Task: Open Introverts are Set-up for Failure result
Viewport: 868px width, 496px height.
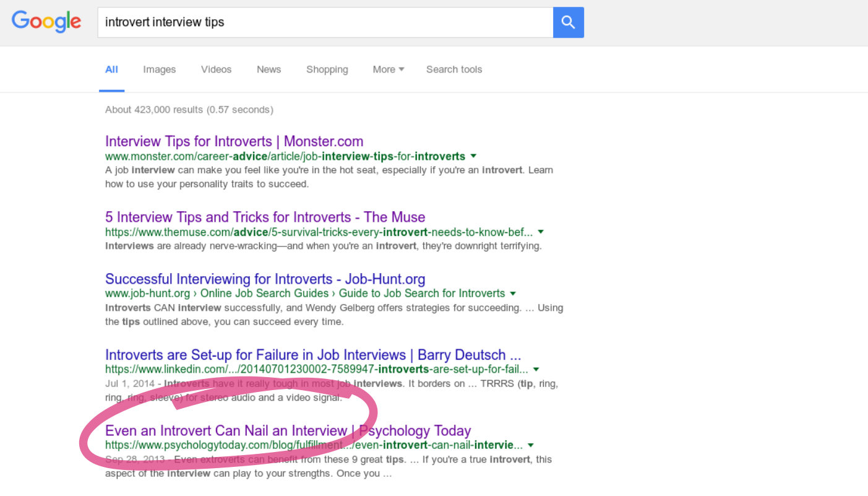Action: click(x=314, y=355)
